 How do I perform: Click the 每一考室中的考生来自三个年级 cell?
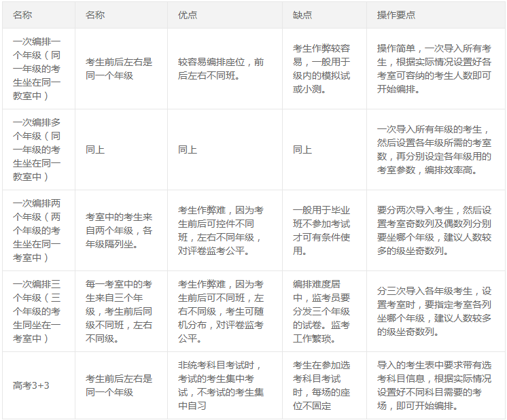119,311
